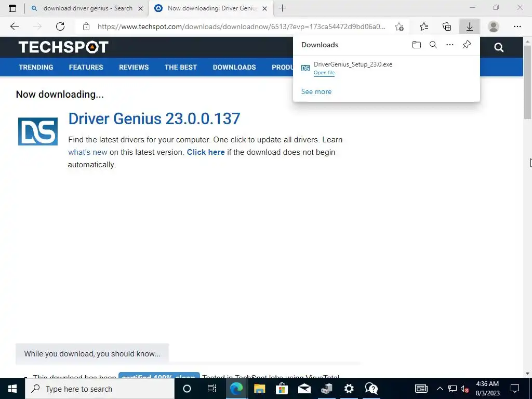Open the tab actions menu icon
532x399 pixels.
pyautogui.click(x=12, y=8)
